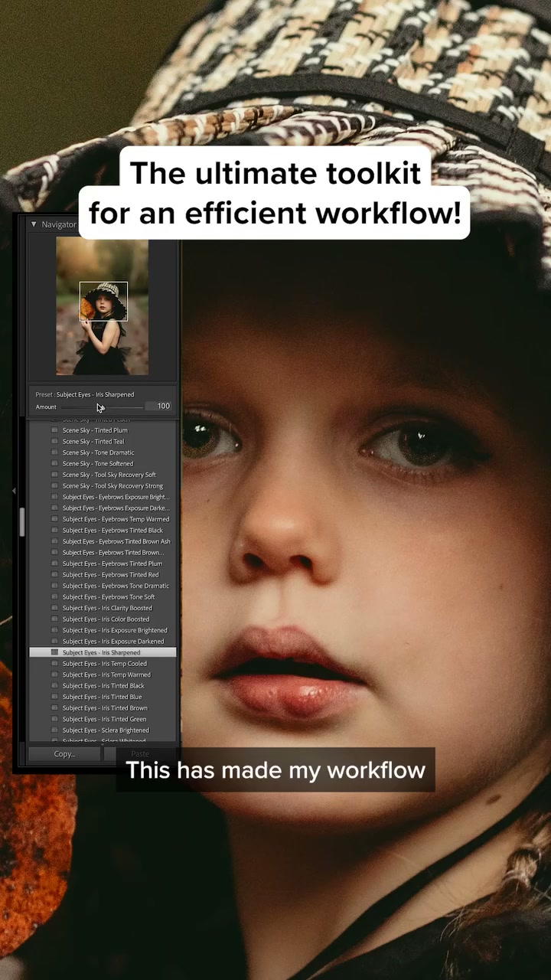Click preset icon for Iris Tinted Blue
The height and width of the screenshot is (980, 551).
(x=54, y=697)
